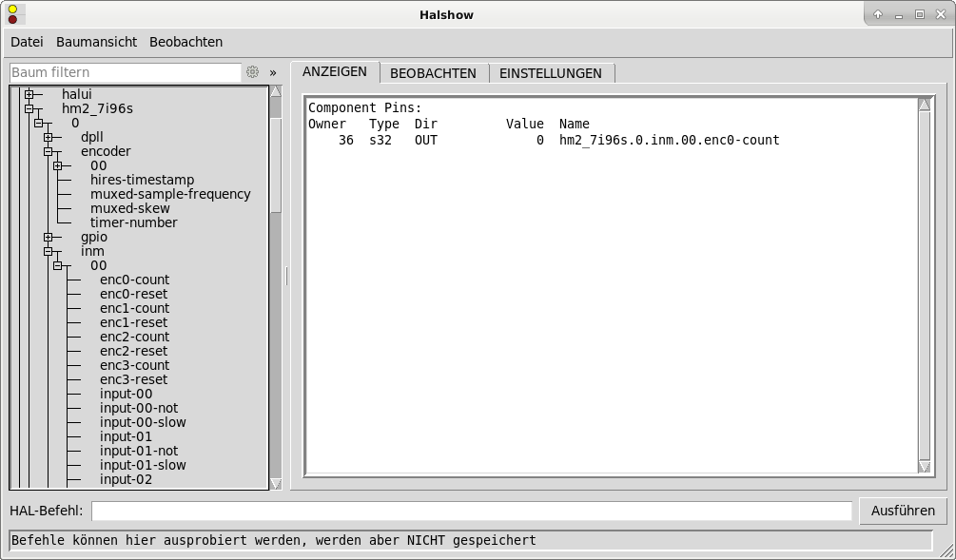This screenshot has height=560, width=956.
Task: Collapse the hm2_7i96s tree node
Action: click(29, 109)
